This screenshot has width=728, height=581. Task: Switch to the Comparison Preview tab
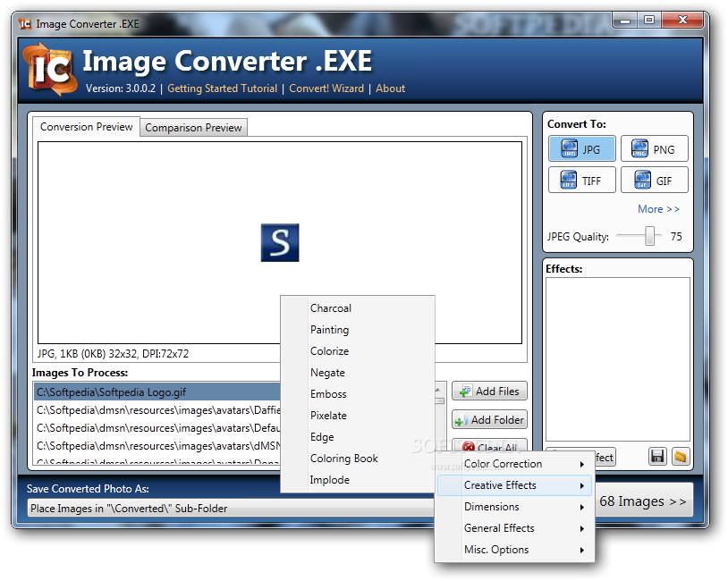pos(193,128)
